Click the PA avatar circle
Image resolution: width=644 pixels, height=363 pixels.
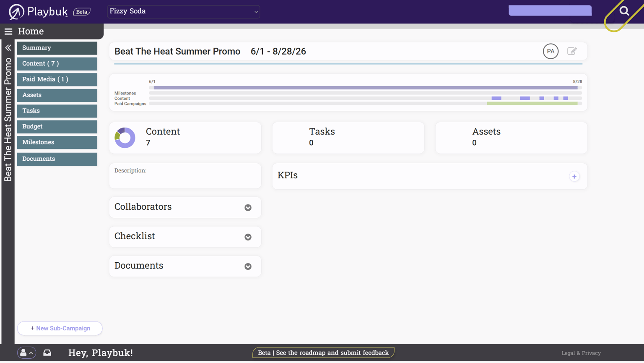tap(551, 51)
